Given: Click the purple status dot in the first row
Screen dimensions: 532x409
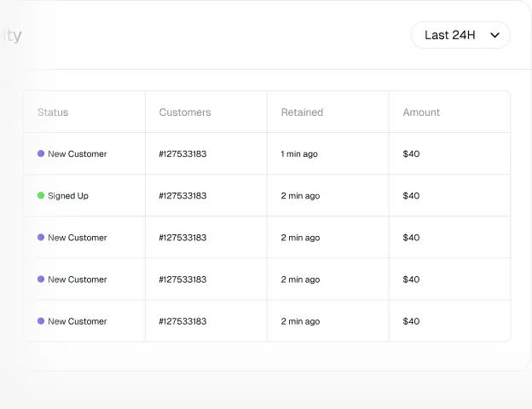Looking at the screenshot, I should coord(41,154).
